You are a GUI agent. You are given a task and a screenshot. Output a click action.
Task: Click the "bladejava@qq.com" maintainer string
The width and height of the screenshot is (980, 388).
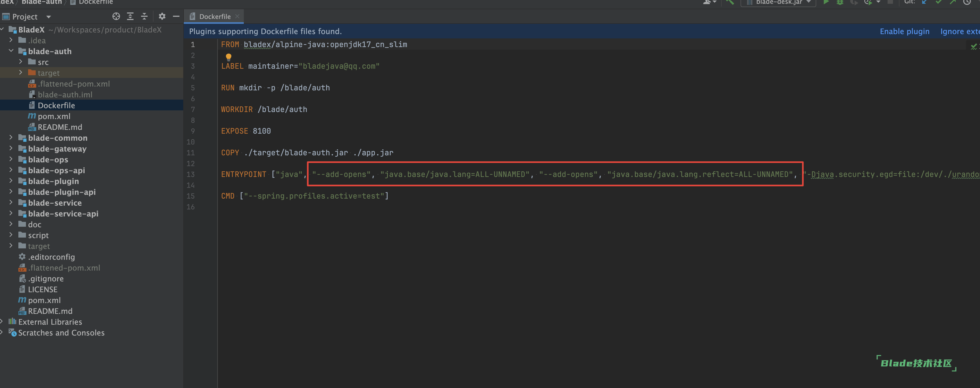pyautogui.click(x=339, y=66)
